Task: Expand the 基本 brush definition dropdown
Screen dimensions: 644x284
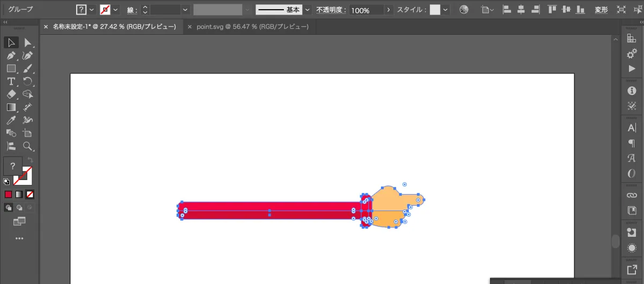Action: pyautogui.click(x=308, y=10)
